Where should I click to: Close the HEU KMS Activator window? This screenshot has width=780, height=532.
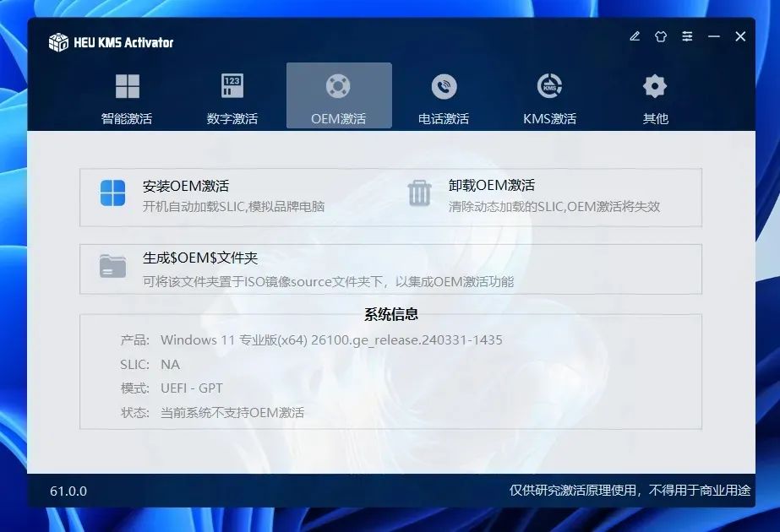tap(740, 36)
